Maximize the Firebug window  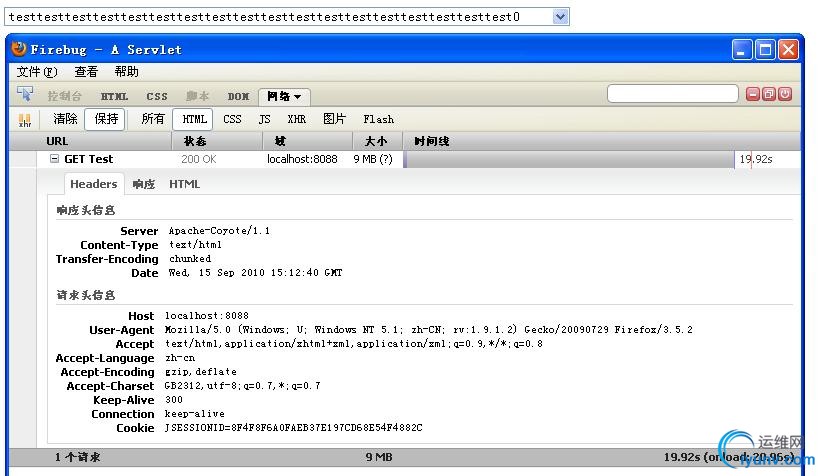pos(765,50)
